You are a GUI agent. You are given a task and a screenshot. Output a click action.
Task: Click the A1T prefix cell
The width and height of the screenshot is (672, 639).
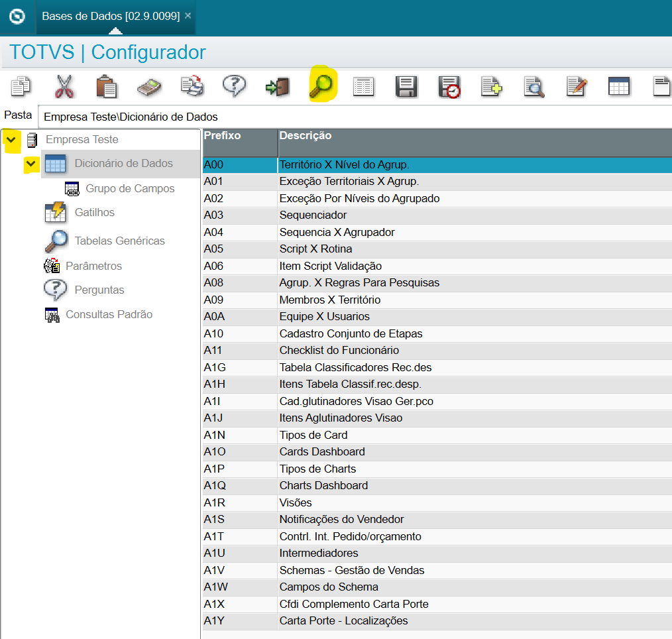pos(240,537)
